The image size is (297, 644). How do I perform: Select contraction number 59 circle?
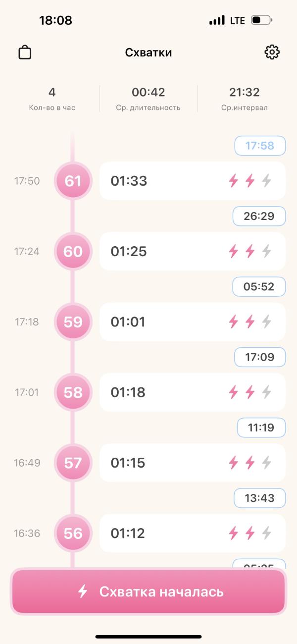[x=73, y=322]
